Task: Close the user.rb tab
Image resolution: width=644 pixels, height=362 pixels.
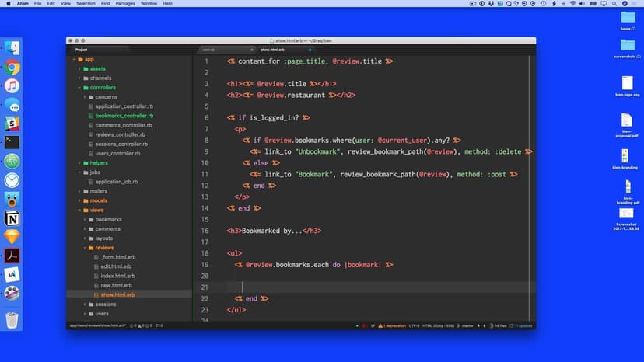Action: coord(250,50)
